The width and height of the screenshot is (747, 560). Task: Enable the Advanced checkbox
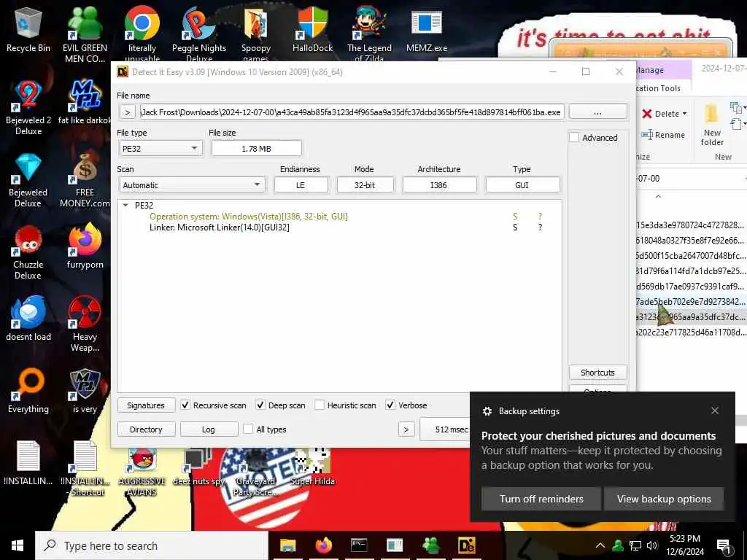575,138
